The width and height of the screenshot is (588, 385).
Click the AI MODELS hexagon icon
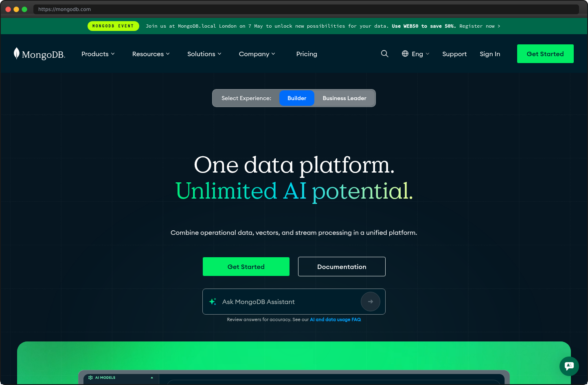tap(90, 378)
